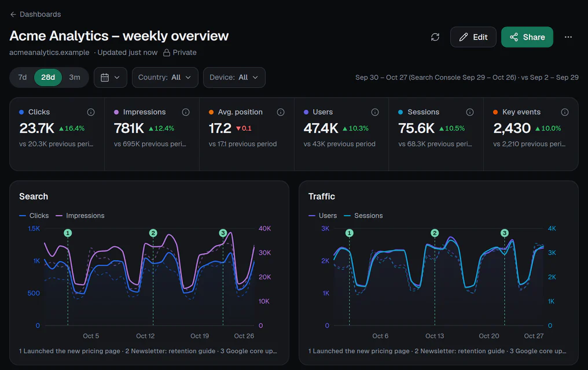Viewport: 588px width, 370px height.
Task: Click 'vs 17.1 previous period' text
Action: (242, 144)
